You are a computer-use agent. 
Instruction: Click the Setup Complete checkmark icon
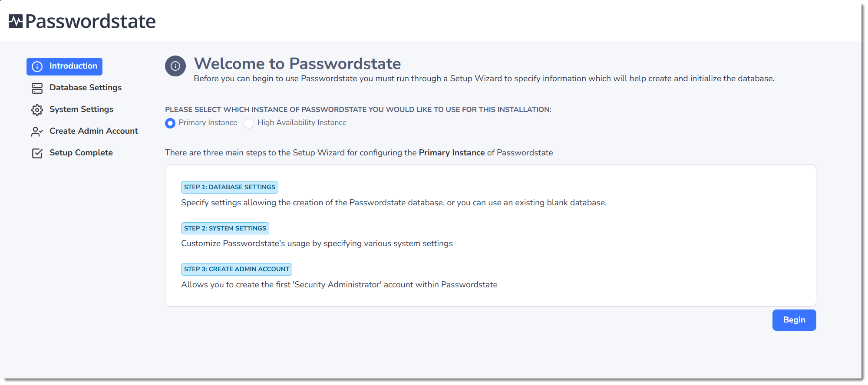pyautogui.click(x=37, y=153)
